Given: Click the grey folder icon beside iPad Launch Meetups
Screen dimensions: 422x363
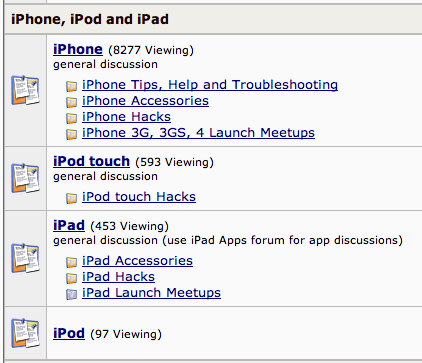Looking at the screenshot, I should click(71, 294).
